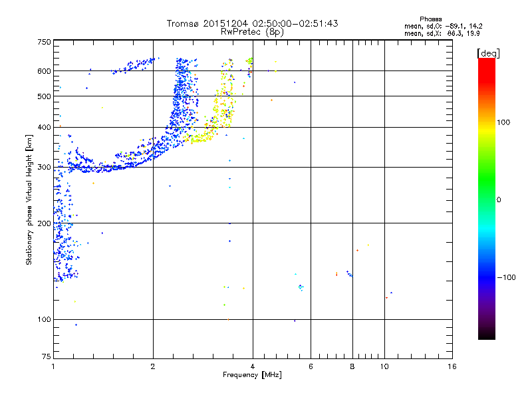Screen dimensions: 532x399
Task: Click the 'Frequency [MHz]' axis label
Action: tap(252, 375)
